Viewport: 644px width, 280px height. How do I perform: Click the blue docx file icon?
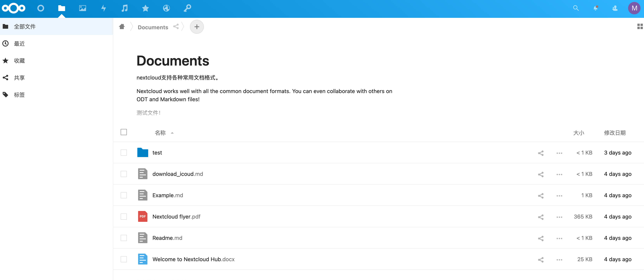point(143,259)
